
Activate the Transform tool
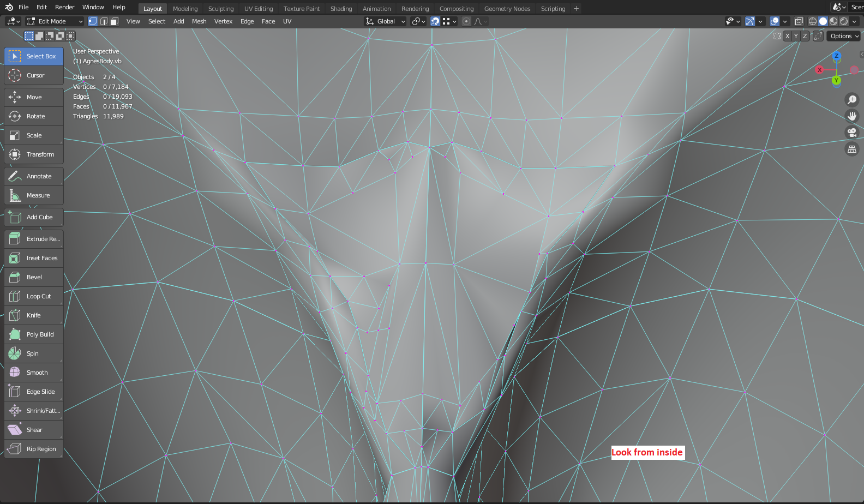coord(34,154)
